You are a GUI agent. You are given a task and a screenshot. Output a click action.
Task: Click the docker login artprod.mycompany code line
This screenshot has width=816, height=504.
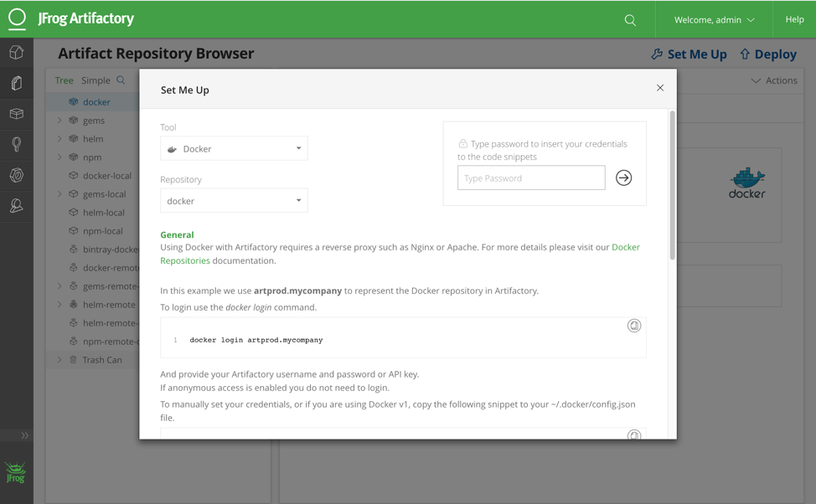pos(256,340)
